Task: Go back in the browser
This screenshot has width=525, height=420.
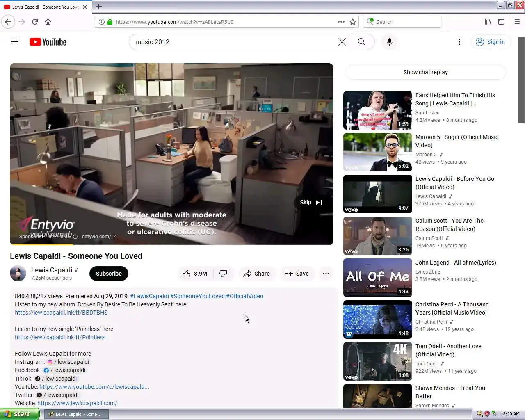Action: [8, 22]
